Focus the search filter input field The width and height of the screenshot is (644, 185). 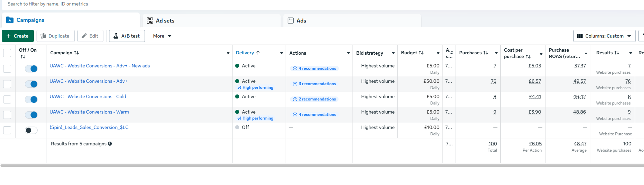[x=151, y=4]
